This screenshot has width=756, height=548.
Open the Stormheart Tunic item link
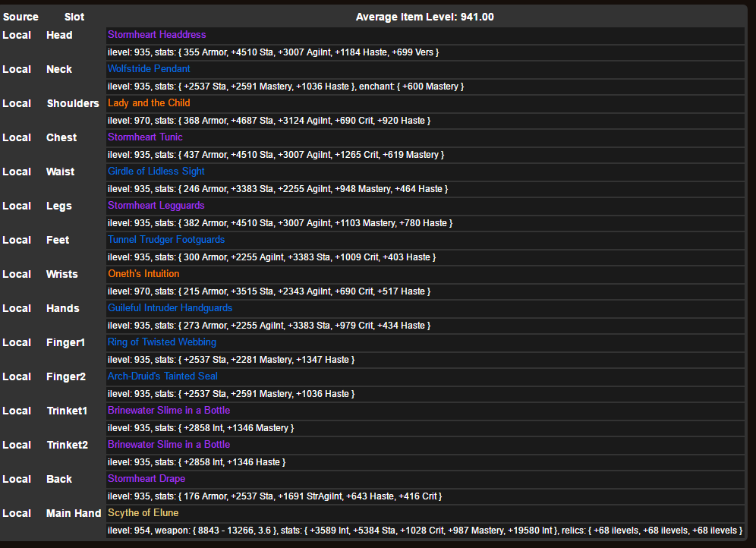[x=145, y=137]
